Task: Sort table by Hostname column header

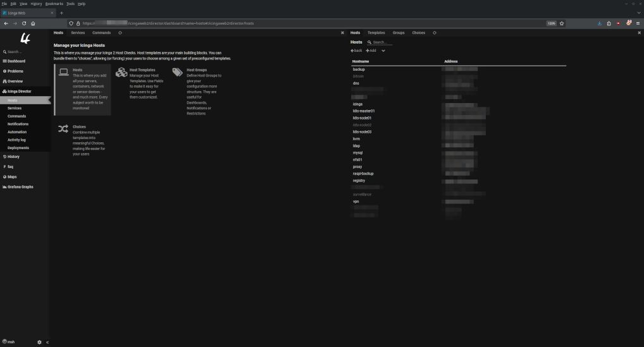Action: pos(360,62)
